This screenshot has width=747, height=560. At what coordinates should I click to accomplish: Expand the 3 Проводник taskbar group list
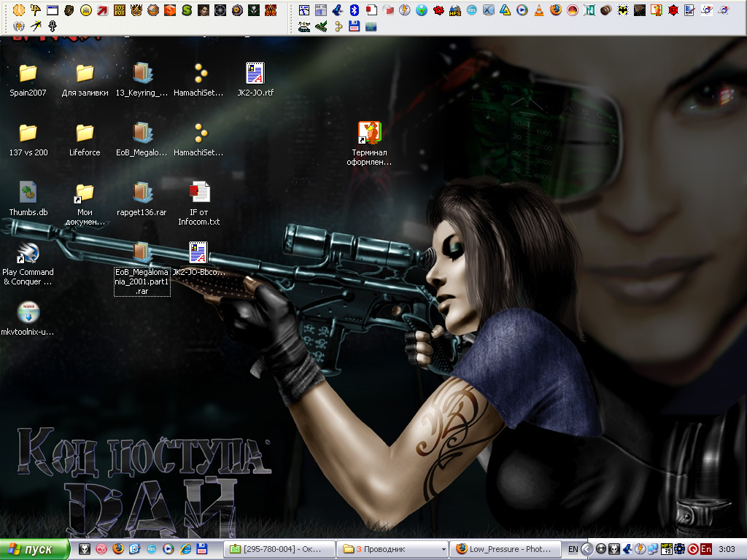(x=390, y=549)
